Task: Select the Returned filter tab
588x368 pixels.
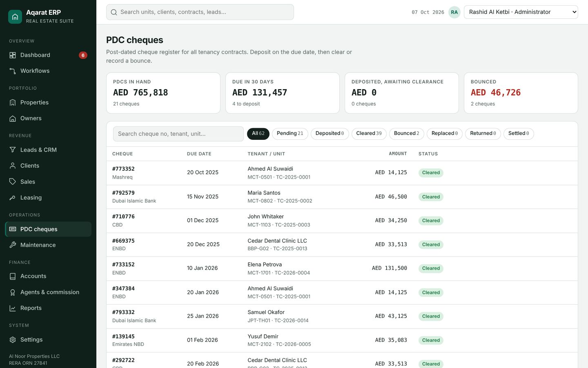Action: tap(483, 134)
